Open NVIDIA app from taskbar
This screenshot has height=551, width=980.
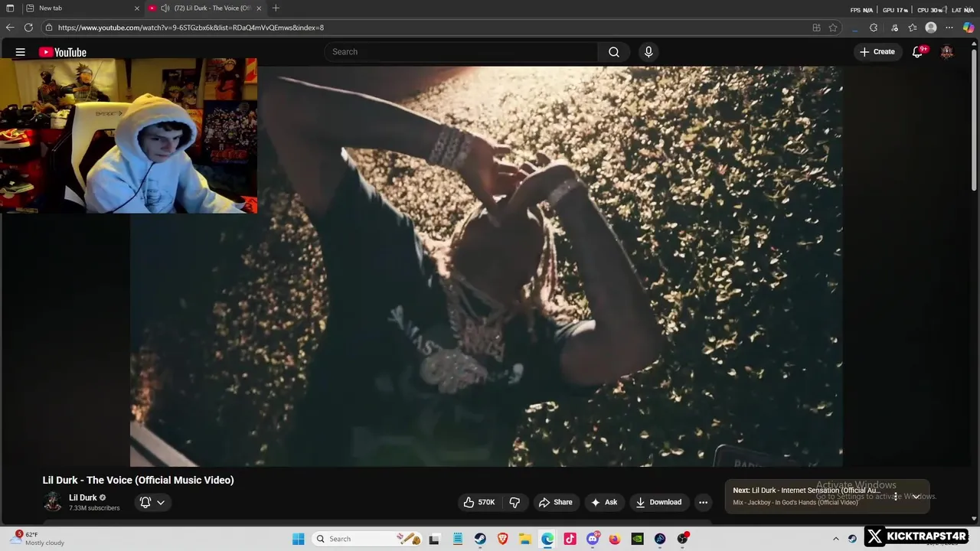click(x=637, y=539)
